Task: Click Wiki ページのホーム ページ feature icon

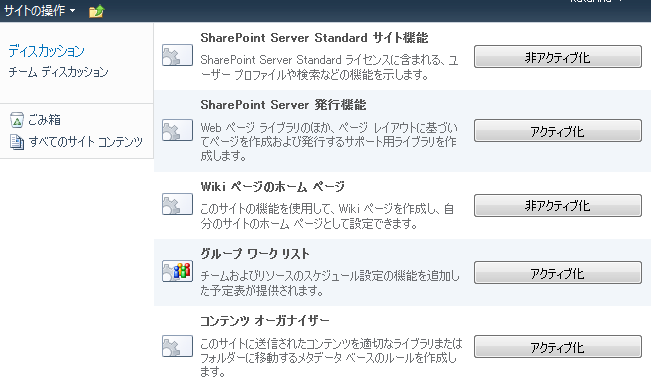Action: point(177,204)
